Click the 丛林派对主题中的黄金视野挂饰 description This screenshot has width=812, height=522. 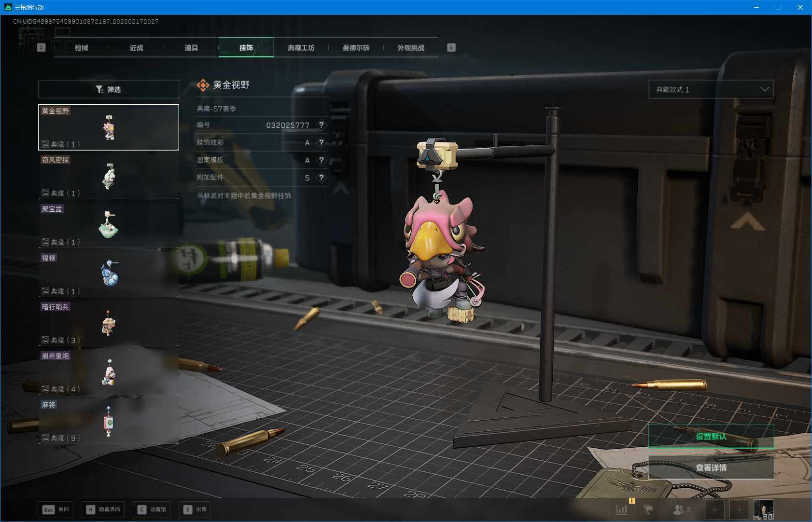[x=244, y=196]
